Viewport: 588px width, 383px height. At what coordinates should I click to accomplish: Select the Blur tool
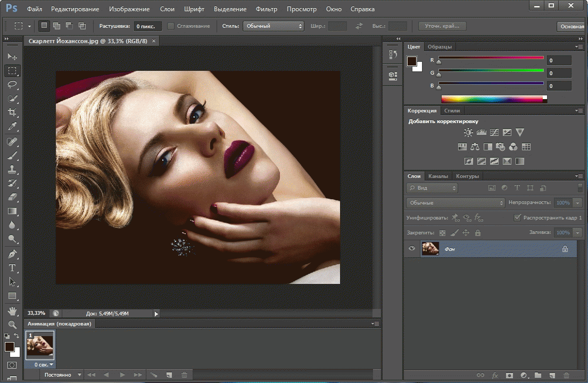12,225
